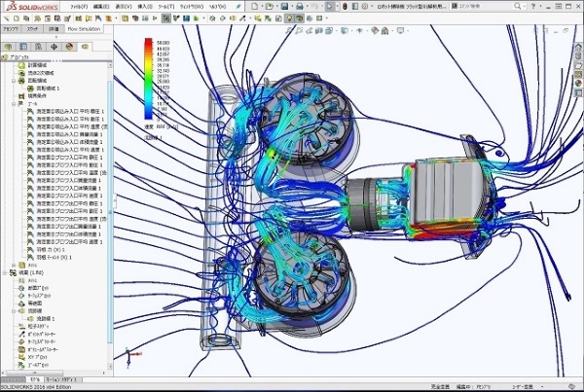The height and width of the screenshot is (392, 584).
Task: Click the XY プロット icon in results
Action: point(22,357)
